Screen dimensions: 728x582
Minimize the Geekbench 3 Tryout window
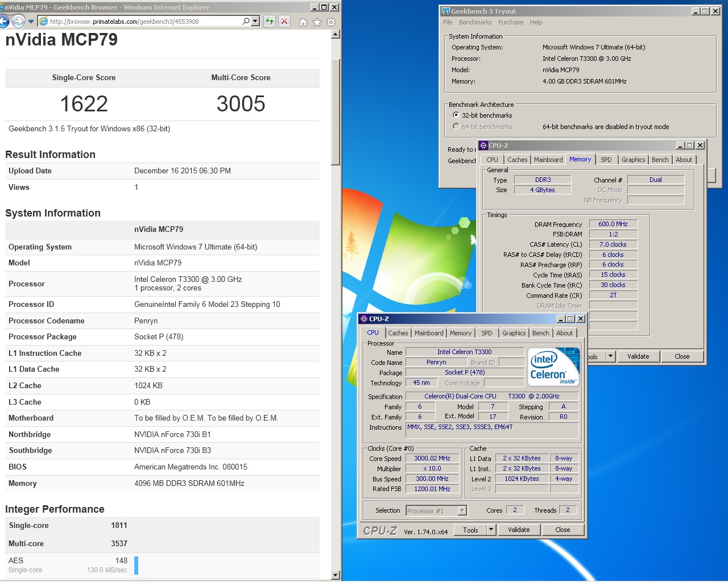(696, 11)
